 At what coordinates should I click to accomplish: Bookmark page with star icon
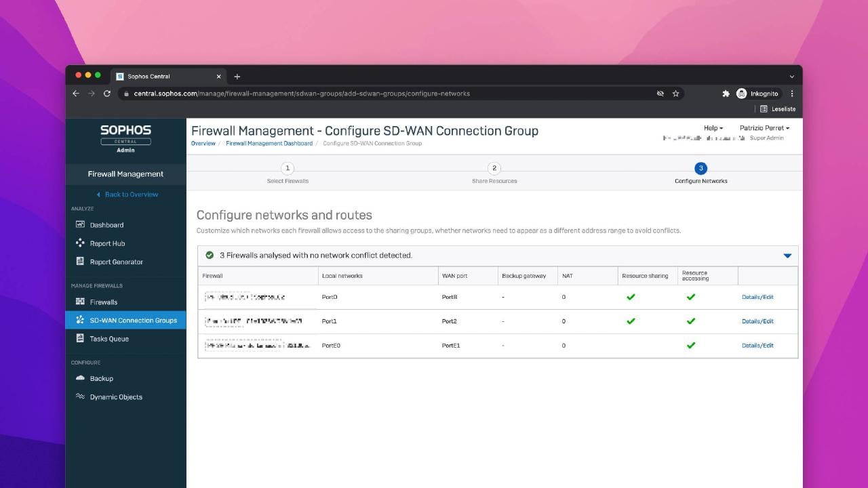(x=675, y=94)
